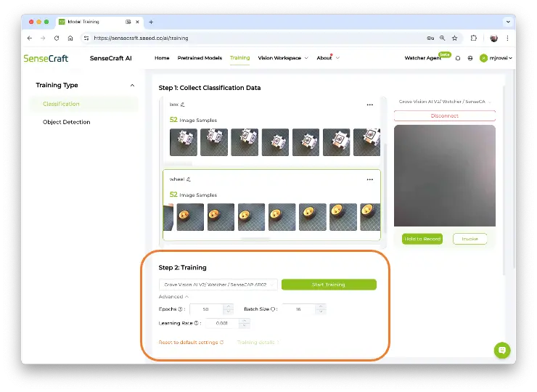Bookmark this page with the star icon
Viewport: 537px width, 392px height.
pyautogui.click(x=455, y=38)
